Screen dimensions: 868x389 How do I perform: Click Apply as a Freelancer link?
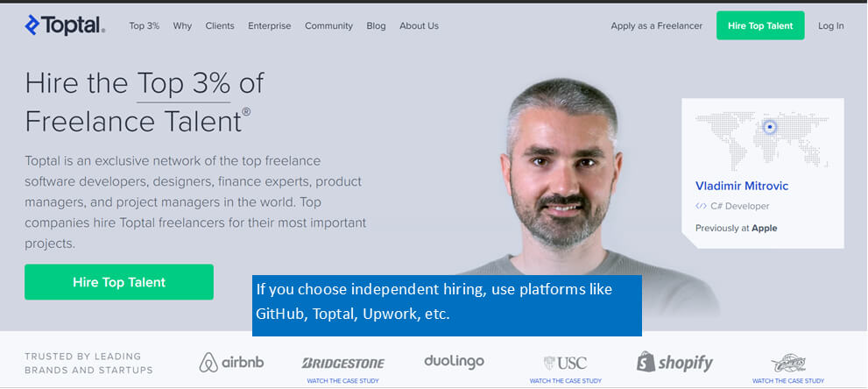coord(657,26)
